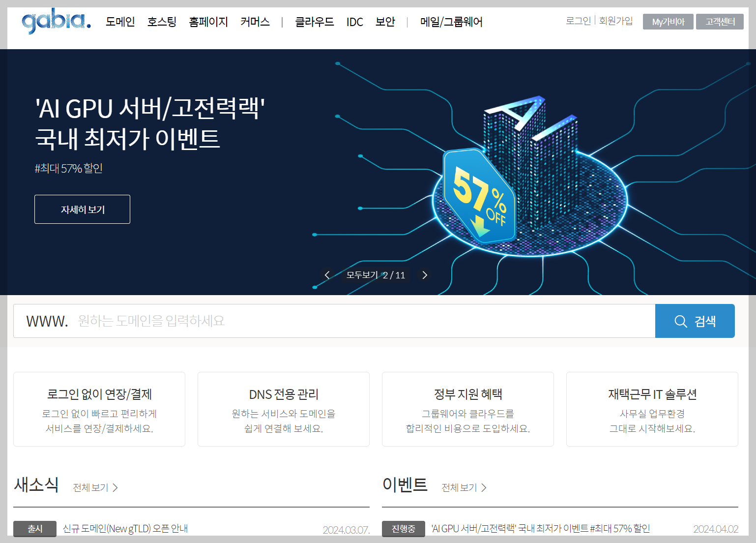Screen dimensions: 756x543
Task: Click the 진행중 badge
Action: pos(404,529)
